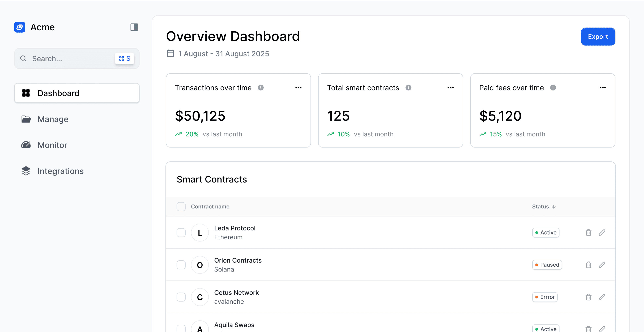Viewport: 644px width, 332px height.
Task: Click the Dashboard grid icon
Action: (26, 93)
